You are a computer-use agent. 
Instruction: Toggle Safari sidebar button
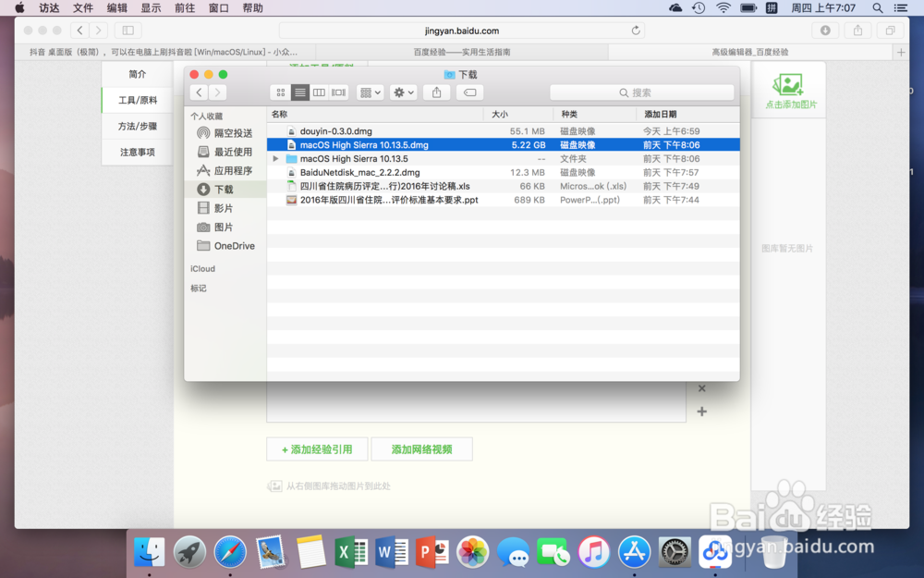(128, 31)
